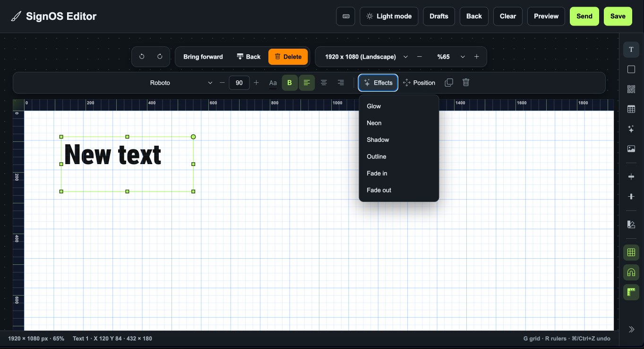
Task: Insert an image from the sidebar
Action: (631, 149)
